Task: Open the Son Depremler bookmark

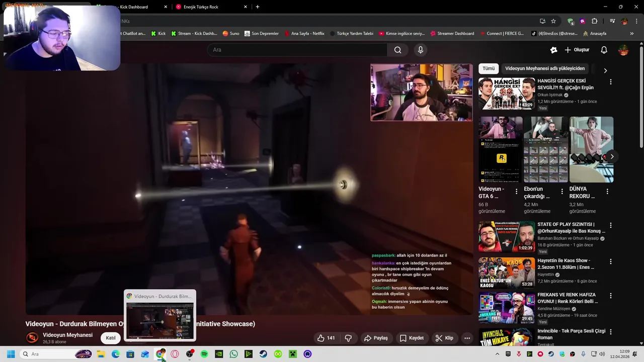Action: pos(262,34)
